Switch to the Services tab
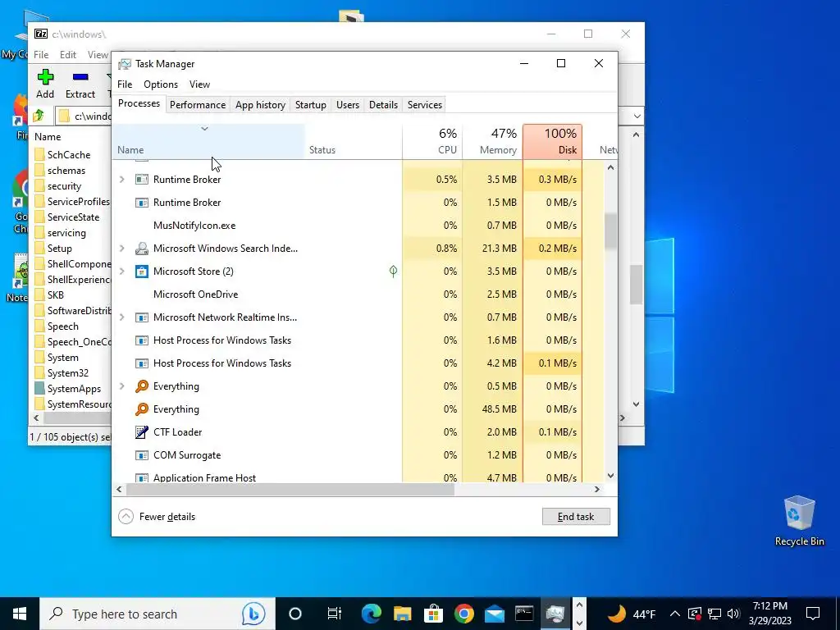The height and width of the screenshot is (630, 840). pos(425,105)
